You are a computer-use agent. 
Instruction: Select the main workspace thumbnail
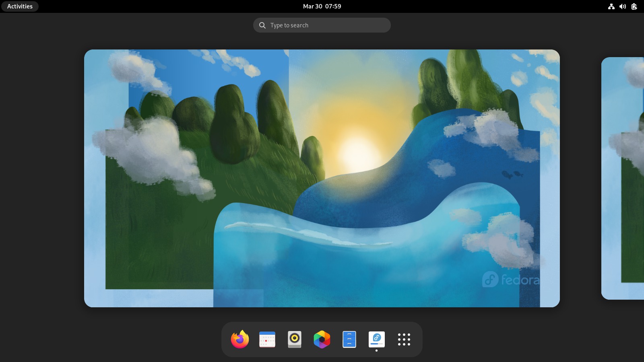coord(322,178)
